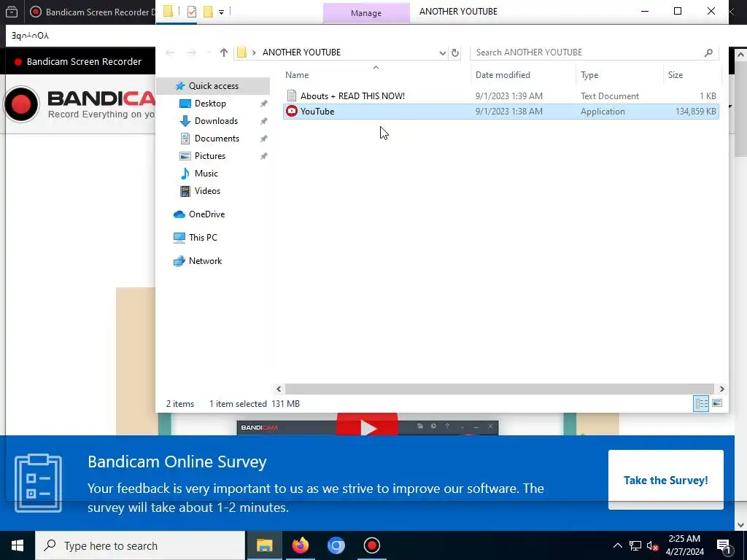Go up one folder level
Image resolution: width=747 pixels, height=560 pixels.
223,52
